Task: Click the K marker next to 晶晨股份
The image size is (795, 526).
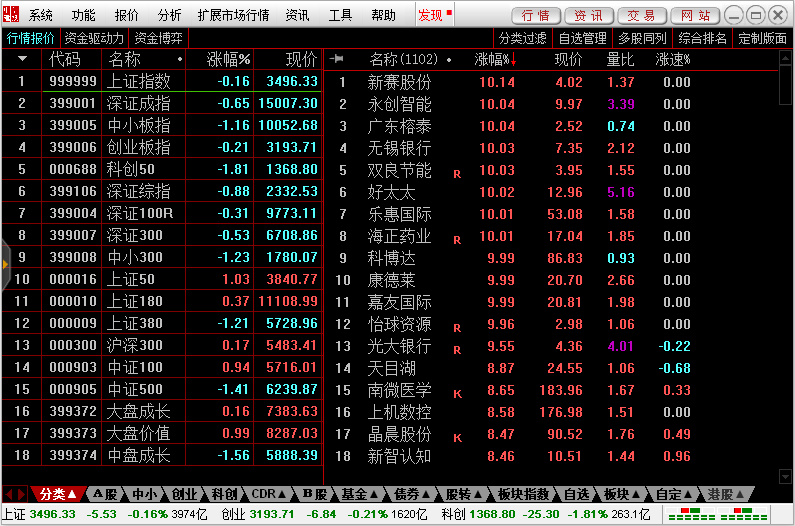Action: [x=457, y=438]
